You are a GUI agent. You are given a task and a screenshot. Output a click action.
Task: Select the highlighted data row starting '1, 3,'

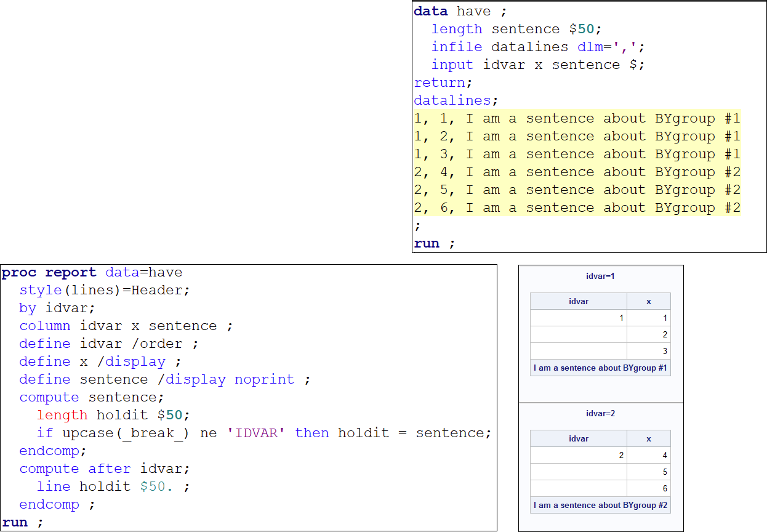pos(577,155)
